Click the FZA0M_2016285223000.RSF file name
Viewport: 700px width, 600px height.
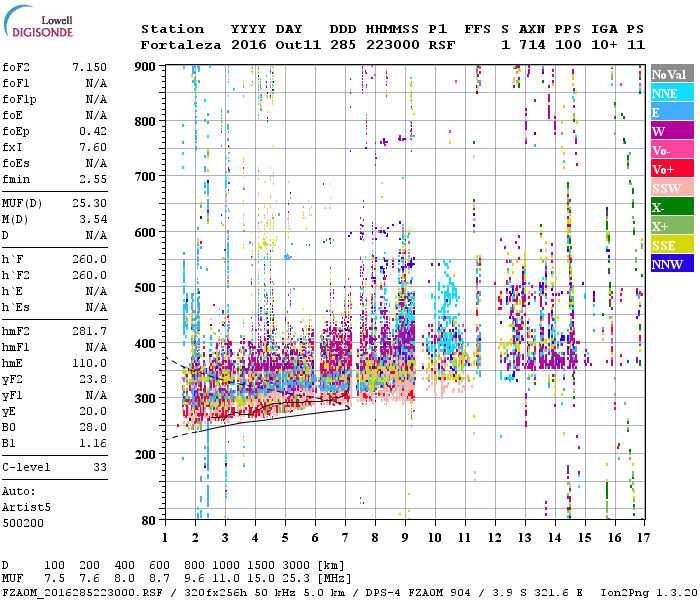click(82, 592)
